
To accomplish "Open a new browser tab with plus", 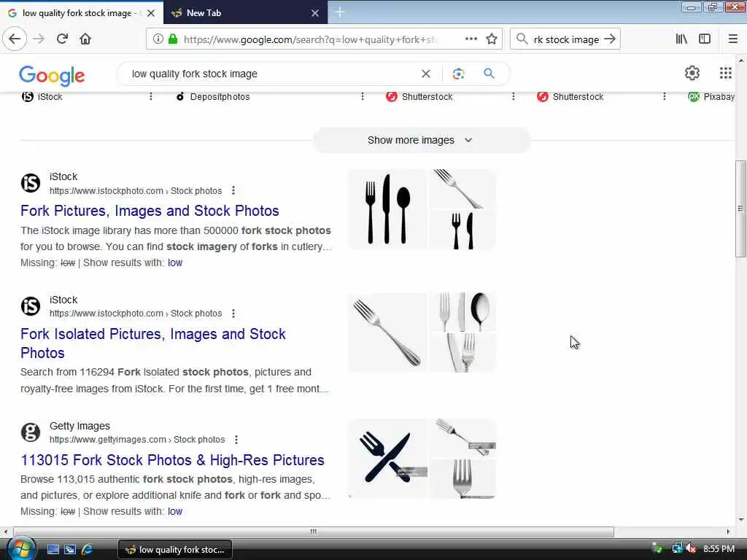I will click(x=340, y=12).
